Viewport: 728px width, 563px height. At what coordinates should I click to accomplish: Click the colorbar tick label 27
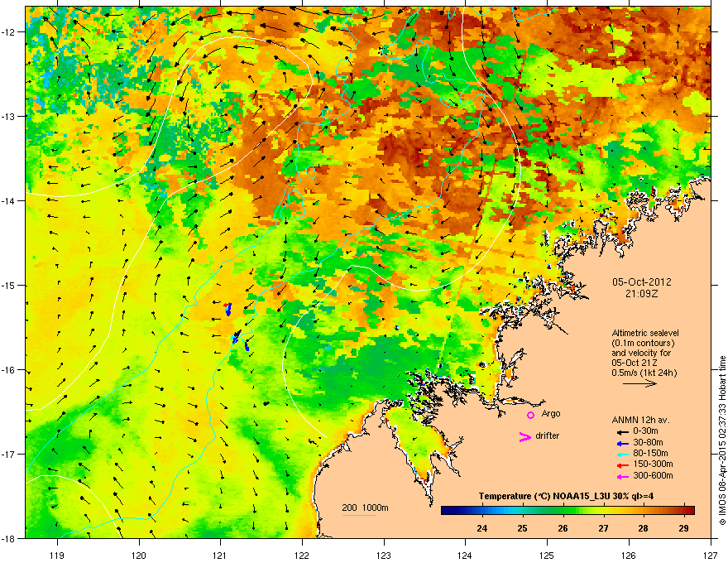603,528
